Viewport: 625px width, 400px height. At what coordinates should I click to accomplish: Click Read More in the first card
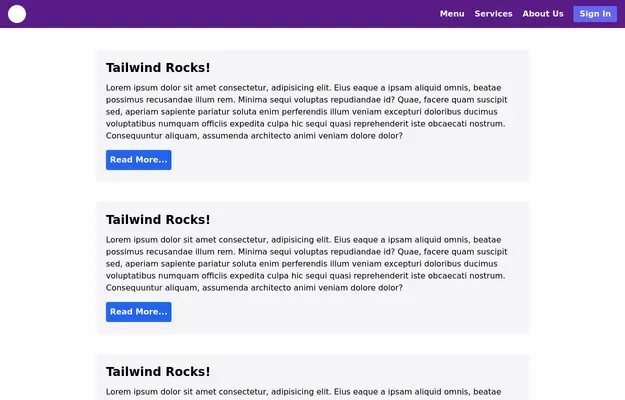click(x=138, y=160)
